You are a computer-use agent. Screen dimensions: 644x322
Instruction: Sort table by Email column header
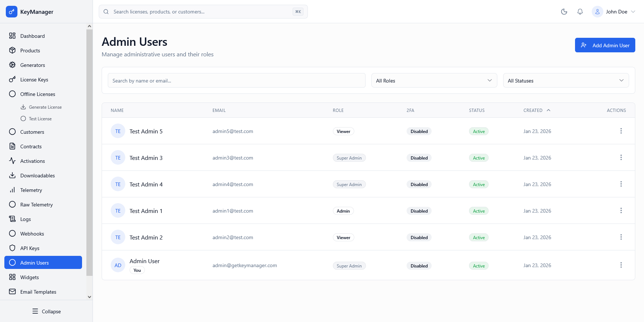pos(219,110)
